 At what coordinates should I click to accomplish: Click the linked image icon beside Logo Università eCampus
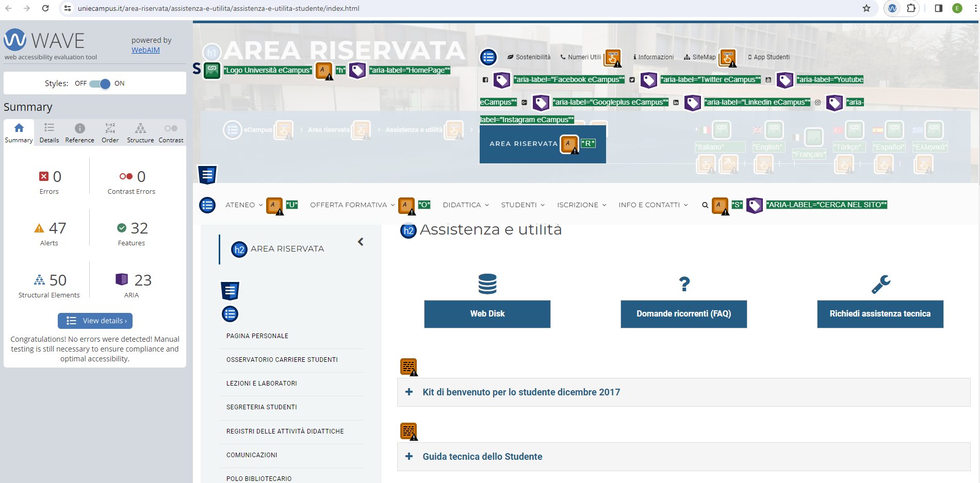tap(212, 70)
